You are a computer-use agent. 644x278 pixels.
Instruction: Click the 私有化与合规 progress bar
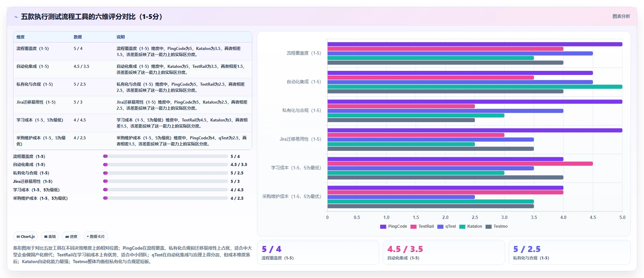(x=165, y=173)
